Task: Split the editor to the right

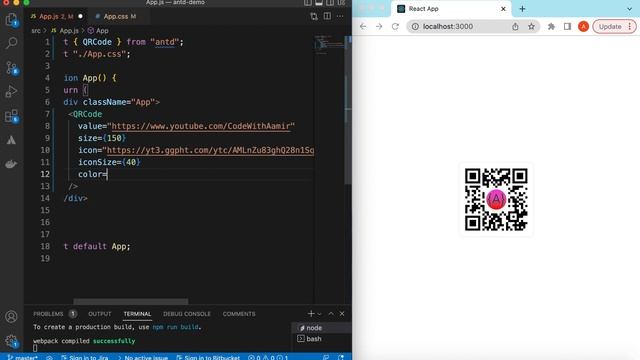Action: click(327, 16)
